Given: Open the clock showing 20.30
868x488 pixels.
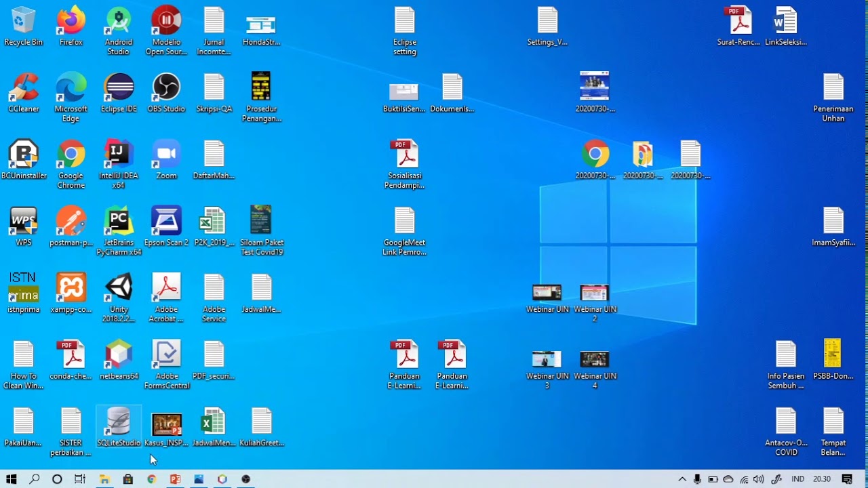Looking at the screenshot, I should point(822,479).
